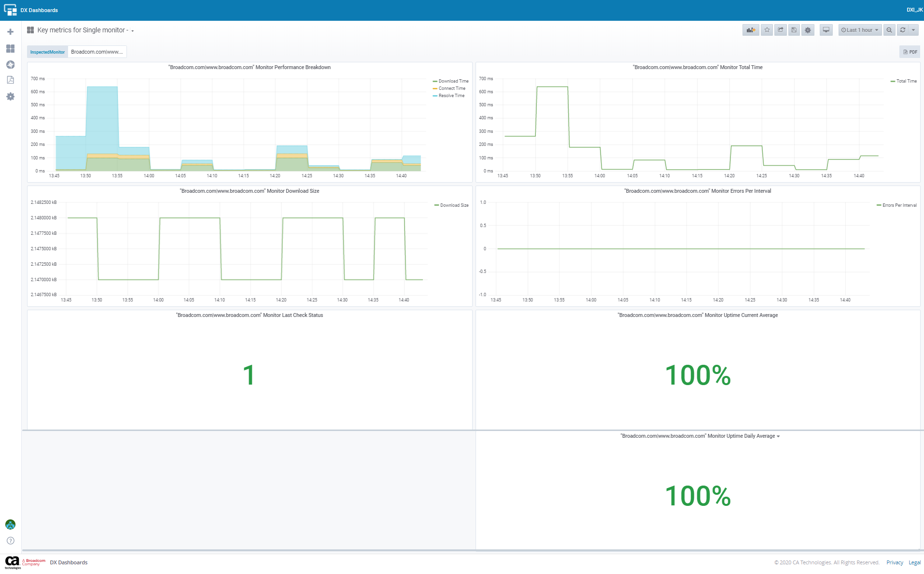Viewport: 924px width, 574px height.
Task: Zoom out the time range
Action: click(889, 30)
